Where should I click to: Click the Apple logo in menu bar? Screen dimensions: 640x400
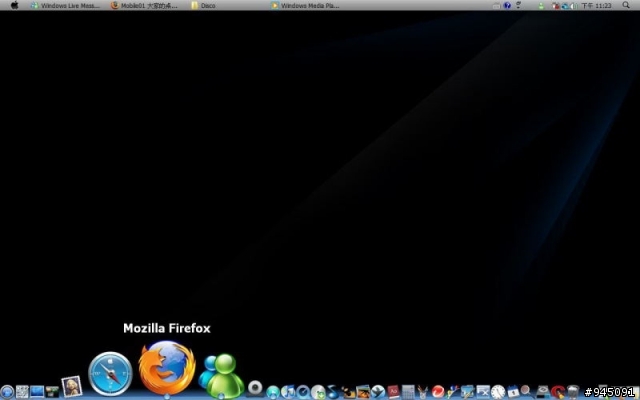click(x=14, y=5)
